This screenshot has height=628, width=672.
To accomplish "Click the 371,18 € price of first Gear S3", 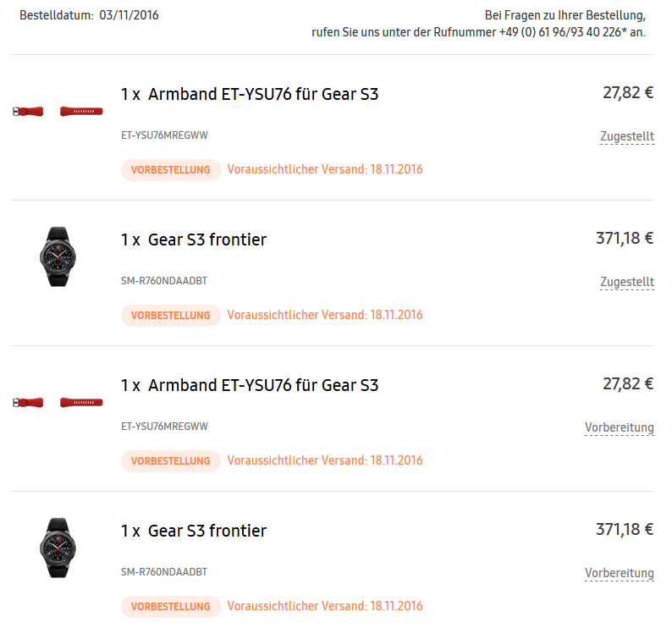I will click(625, 238).
